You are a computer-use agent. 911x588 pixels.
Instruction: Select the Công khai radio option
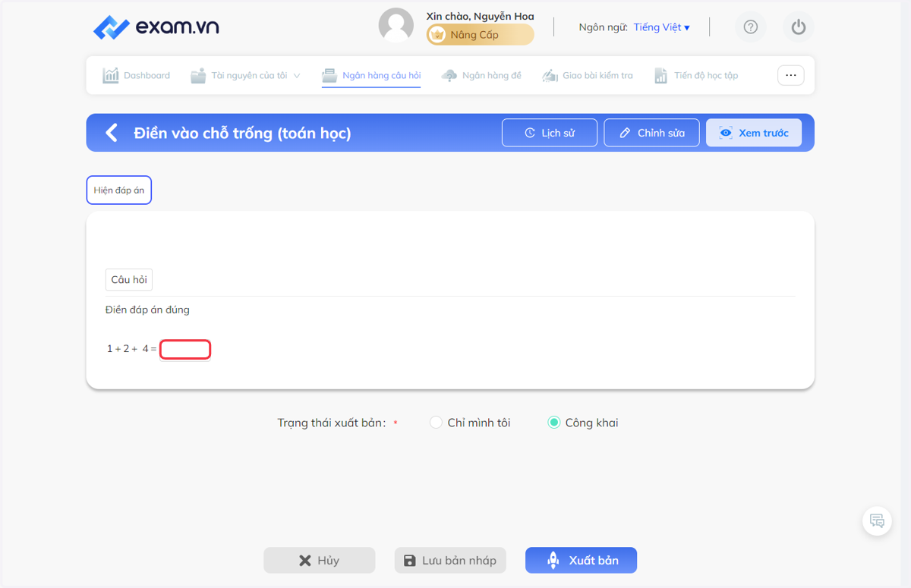[x=554, y=423]
